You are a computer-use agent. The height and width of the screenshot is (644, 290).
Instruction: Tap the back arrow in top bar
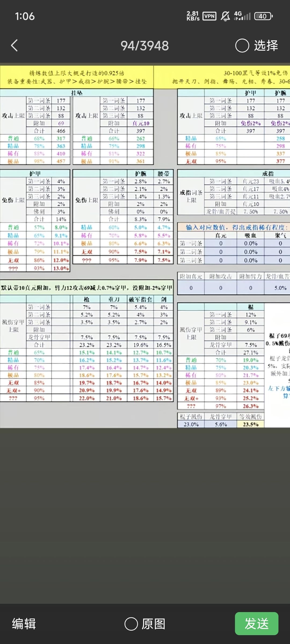15,45
